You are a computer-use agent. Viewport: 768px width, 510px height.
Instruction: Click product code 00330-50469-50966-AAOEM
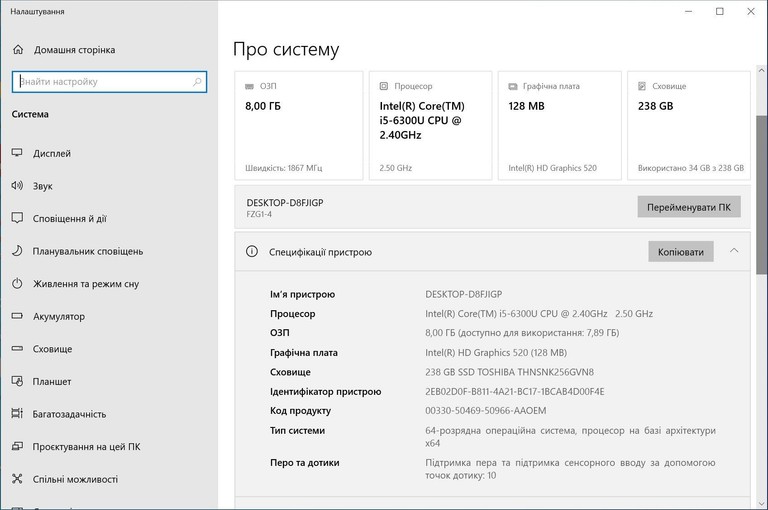(485, 411)
